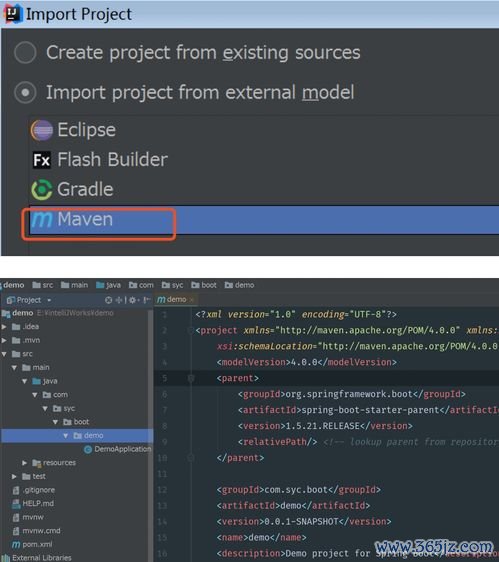
Task: Close the demo editor tab
Action: pos(192,300)
